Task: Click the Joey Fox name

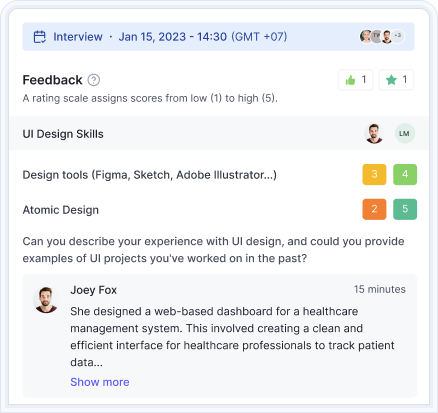Action: (x=94, y=290)
